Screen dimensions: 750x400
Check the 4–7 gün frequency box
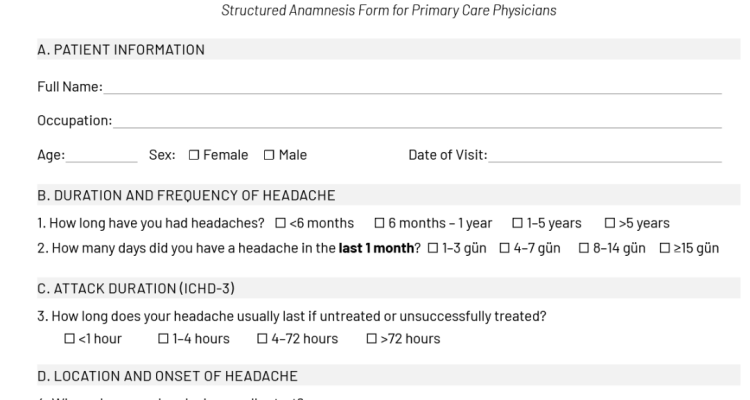(x=504, y=248)
